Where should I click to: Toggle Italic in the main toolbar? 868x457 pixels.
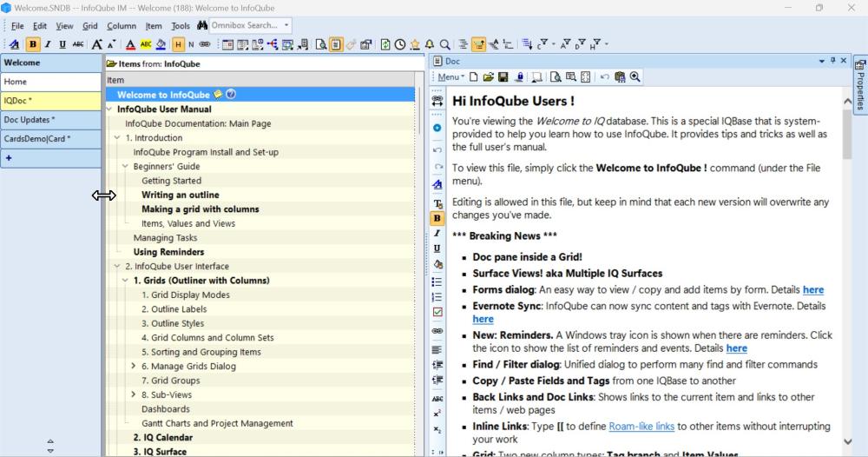[48, 44]
